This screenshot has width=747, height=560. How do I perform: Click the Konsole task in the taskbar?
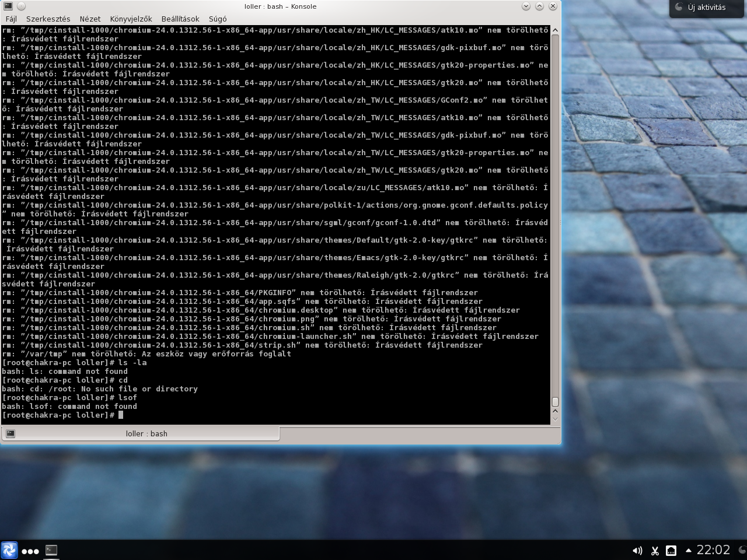(x=51, y=550)
